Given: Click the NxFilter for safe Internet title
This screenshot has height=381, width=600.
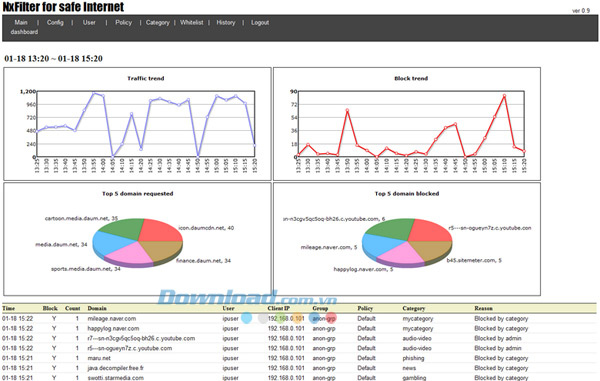Looking at the screenshot, I should (x=63, y=7).
